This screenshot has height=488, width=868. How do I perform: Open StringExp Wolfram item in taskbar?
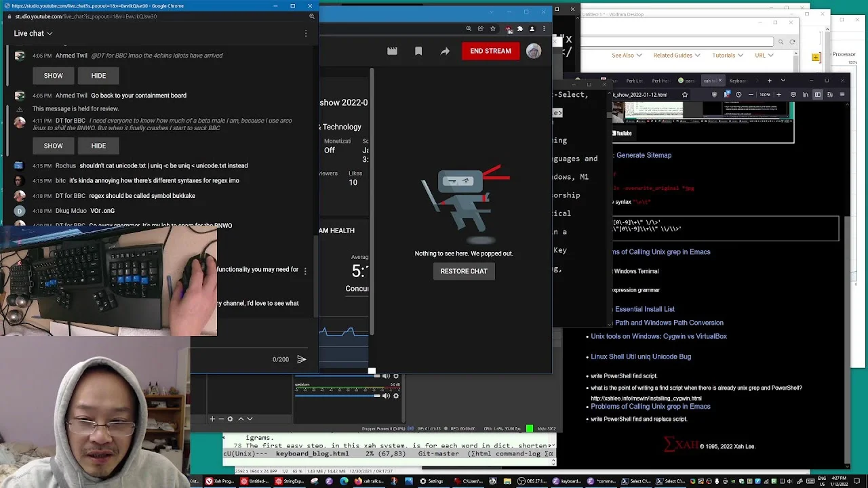tap(290, 481)
